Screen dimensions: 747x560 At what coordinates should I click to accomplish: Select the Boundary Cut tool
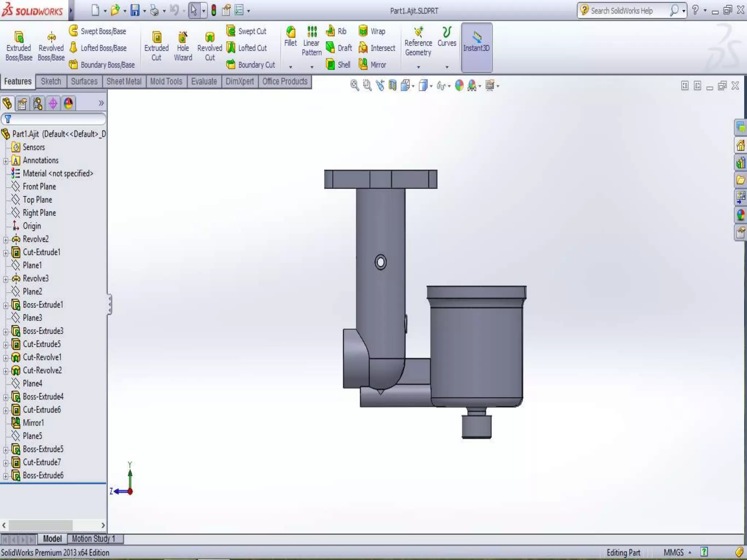(251, 65)
